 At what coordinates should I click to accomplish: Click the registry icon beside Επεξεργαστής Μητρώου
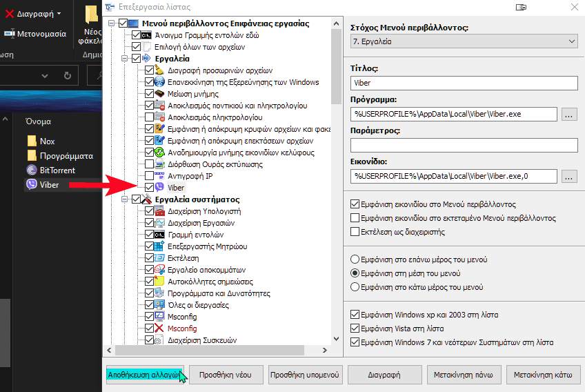tap(159, 246)
